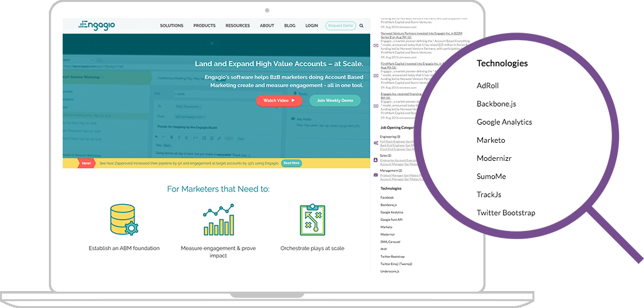Click 'SumoMe' in magnified circle
The image size is (644, 308).
[x=491, y=177]
